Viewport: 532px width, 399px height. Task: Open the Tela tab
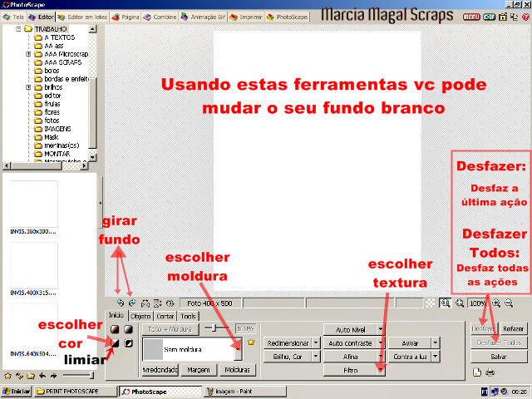[x=13, y=17]
